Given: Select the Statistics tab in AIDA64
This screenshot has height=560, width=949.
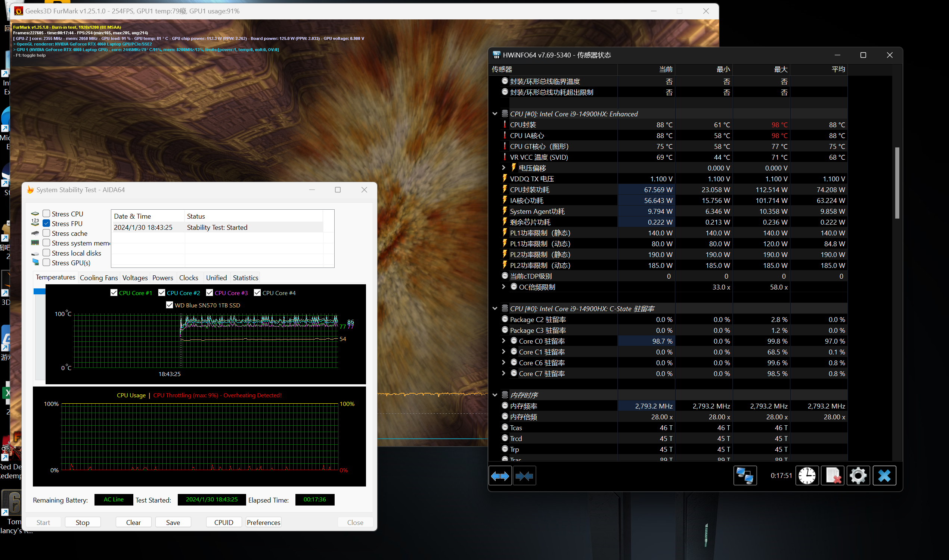Looking at the screenshot, I should (x=245, y=277).
